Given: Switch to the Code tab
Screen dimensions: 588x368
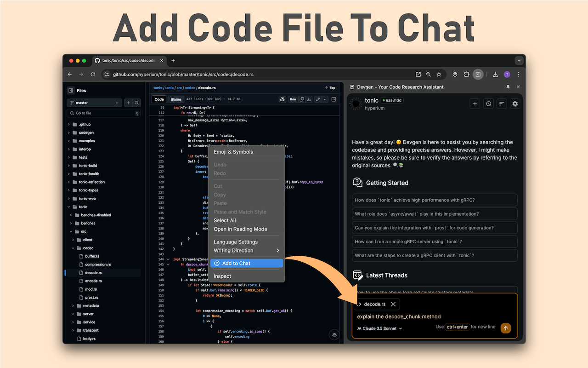Looking at the screenshot, I should pos(159,99).
